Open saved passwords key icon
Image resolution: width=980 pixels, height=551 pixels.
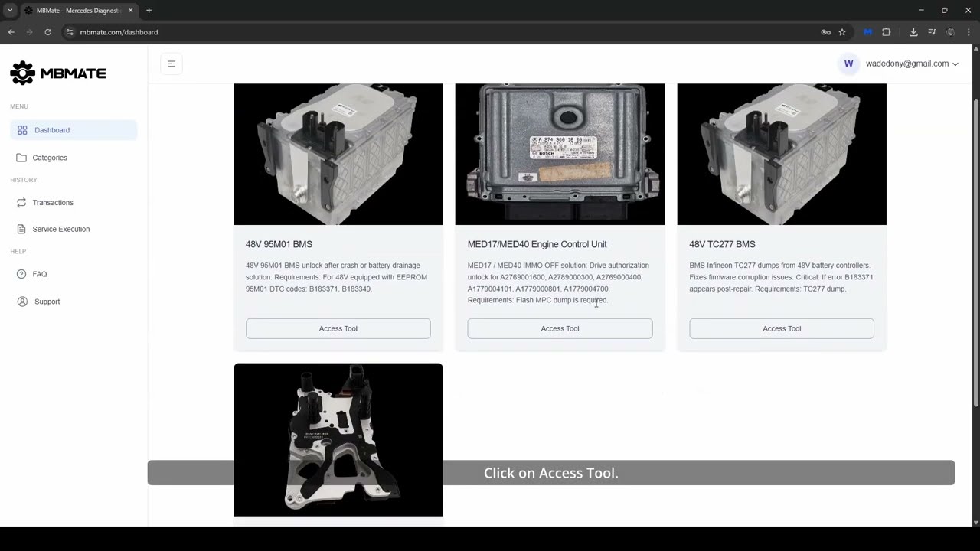pyautogui.click(x=825, y=32)
